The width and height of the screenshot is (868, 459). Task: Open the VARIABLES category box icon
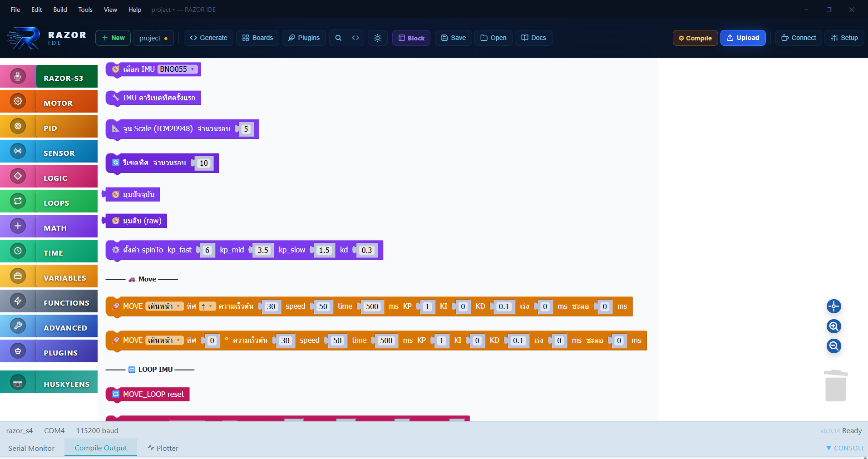coord(18,276)
